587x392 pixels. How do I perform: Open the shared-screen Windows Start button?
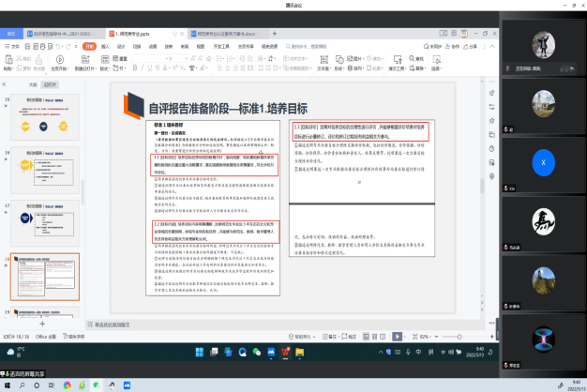tap(200, 352)
